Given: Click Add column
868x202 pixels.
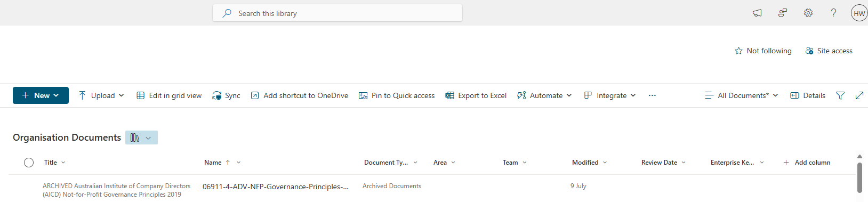Looking at the screenshot, I should pos(807,163).
